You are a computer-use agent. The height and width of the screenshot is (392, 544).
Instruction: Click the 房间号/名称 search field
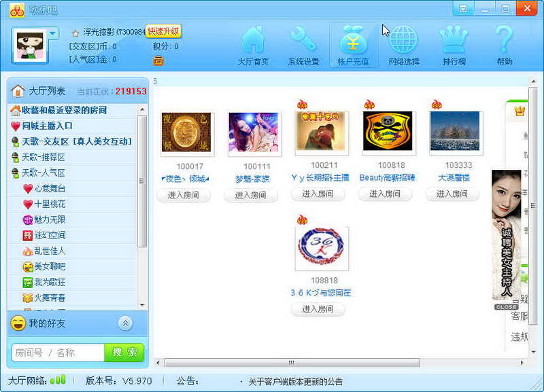click(x=58, y=353)
